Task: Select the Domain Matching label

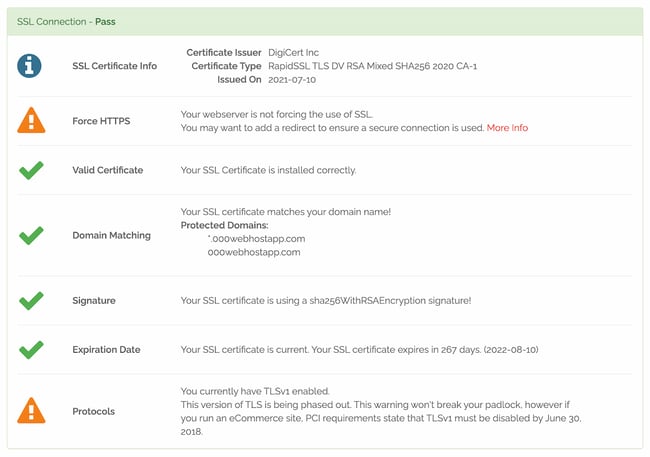Action: (x=111, y=236)
